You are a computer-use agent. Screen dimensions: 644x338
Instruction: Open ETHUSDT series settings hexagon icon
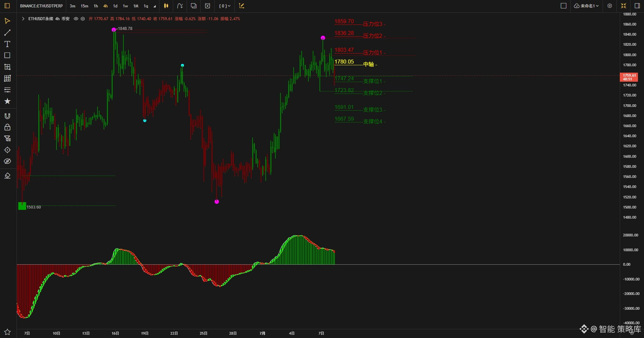(83, 19)
